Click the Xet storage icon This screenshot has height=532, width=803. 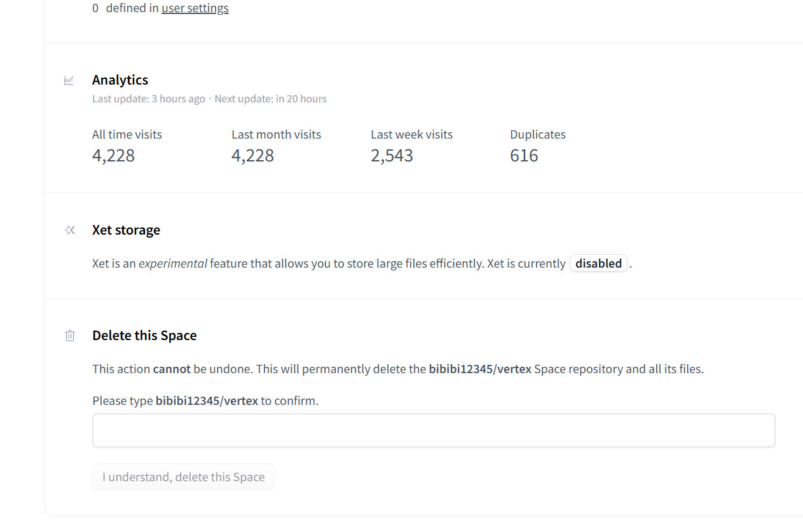tap(70, 230)
